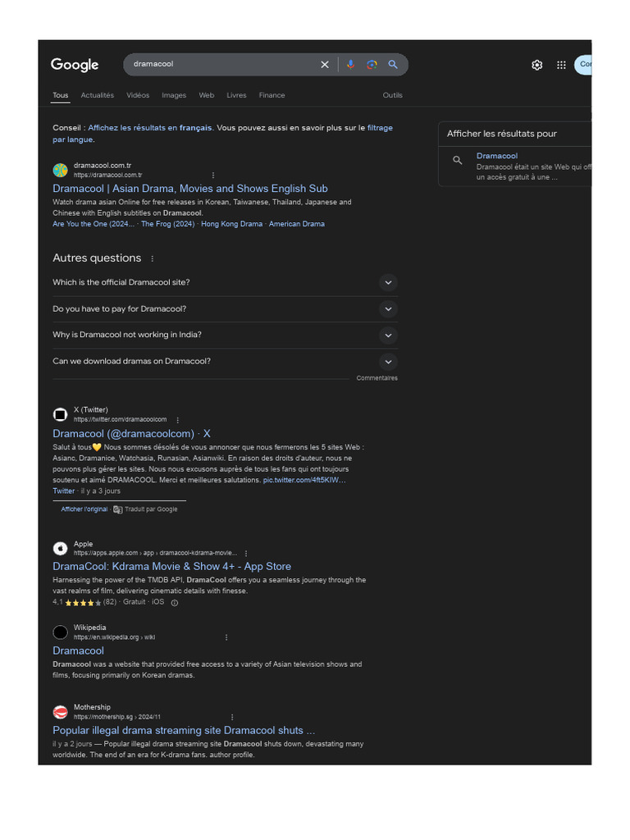Open the settings gear icon

(537, 65)
